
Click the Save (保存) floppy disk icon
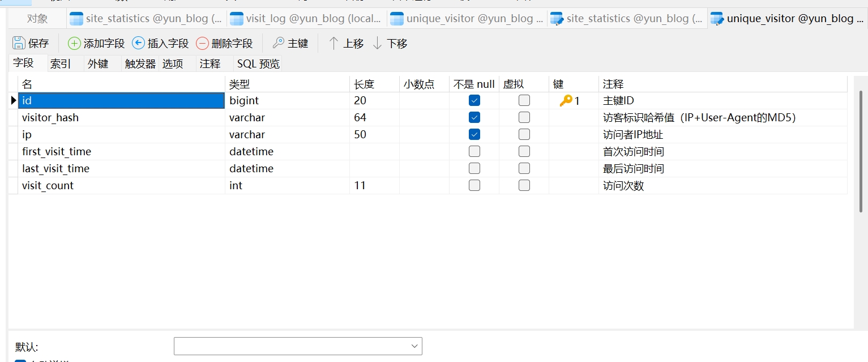(19, 43)
